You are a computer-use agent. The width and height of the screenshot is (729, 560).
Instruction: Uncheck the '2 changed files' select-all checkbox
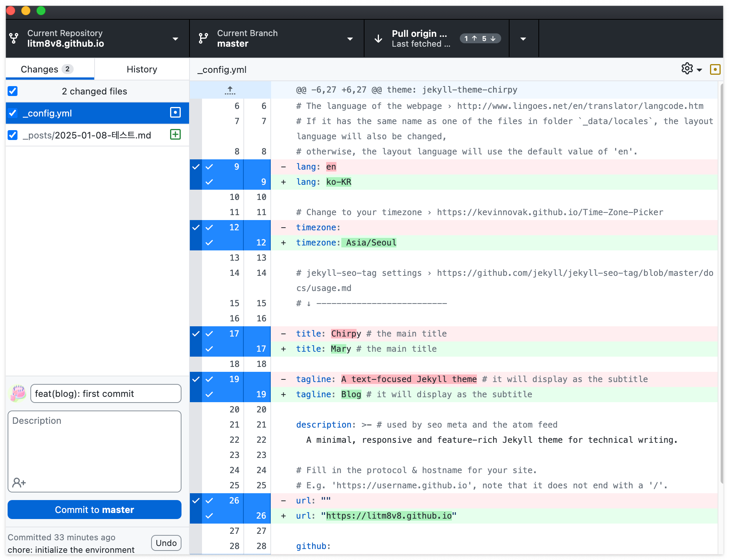point(13,91)
